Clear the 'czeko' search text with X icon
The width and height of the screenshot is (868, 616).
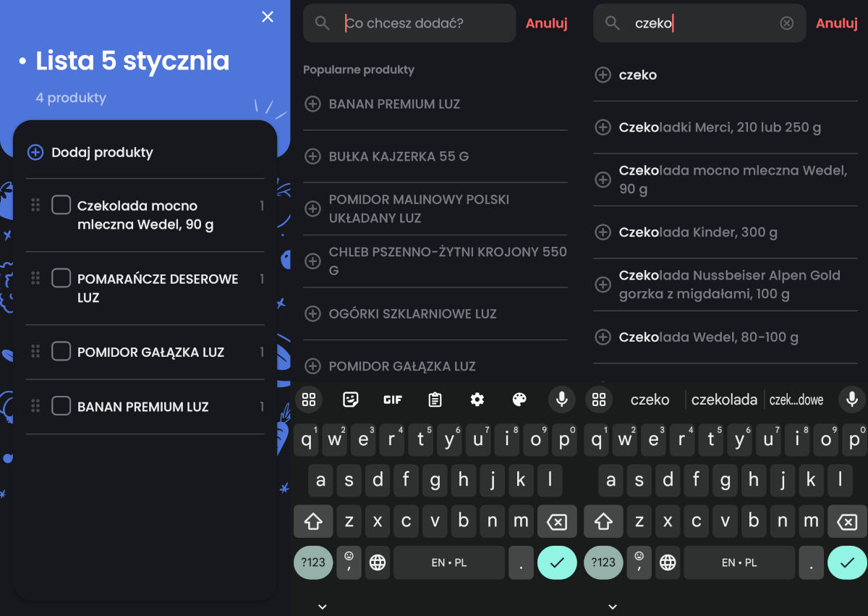click(786, 23)
